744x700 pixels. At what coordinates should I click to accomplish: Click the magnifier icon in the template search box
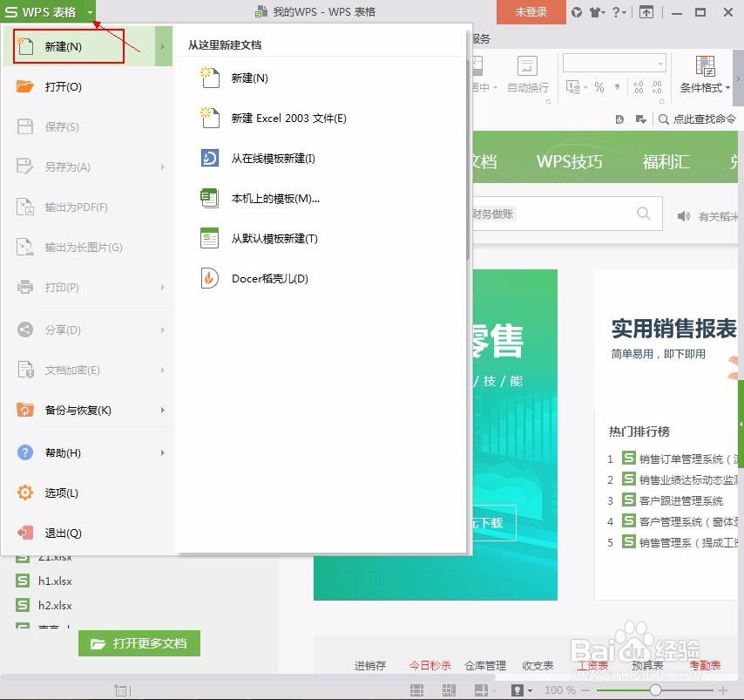point(644,214)
